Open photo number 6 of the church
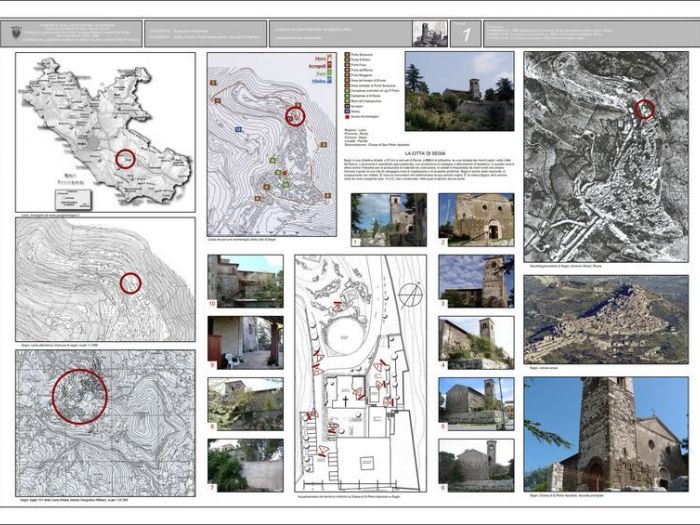700x525 pixels. click(x=476, y=465)
